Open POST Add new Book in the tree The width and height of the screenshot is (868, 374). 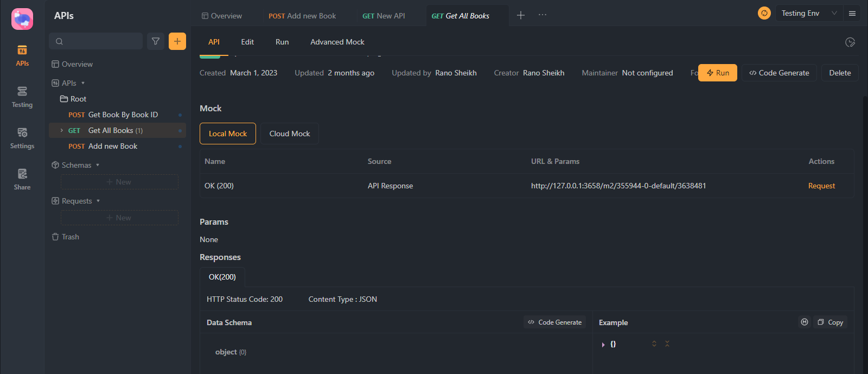pos(117,146)
